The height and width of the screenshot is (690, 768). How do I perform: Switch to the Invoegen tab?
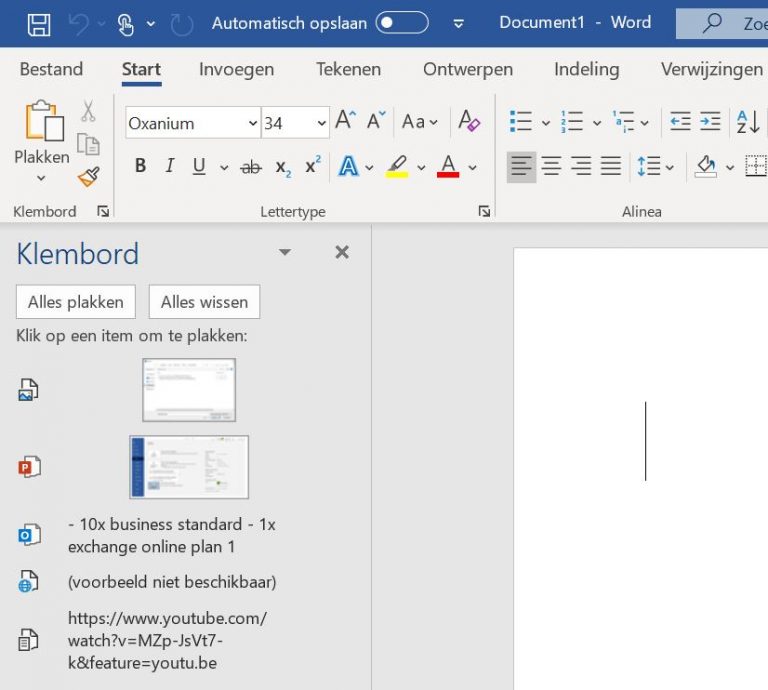click(x=237, y=69)
